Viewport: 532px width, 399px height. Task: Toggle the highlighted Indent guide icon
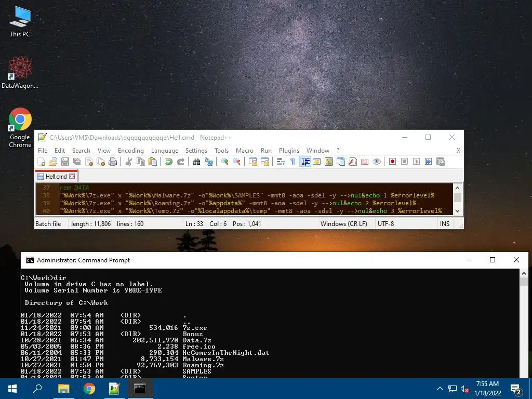pyautogui.click(x=305, y=162)
